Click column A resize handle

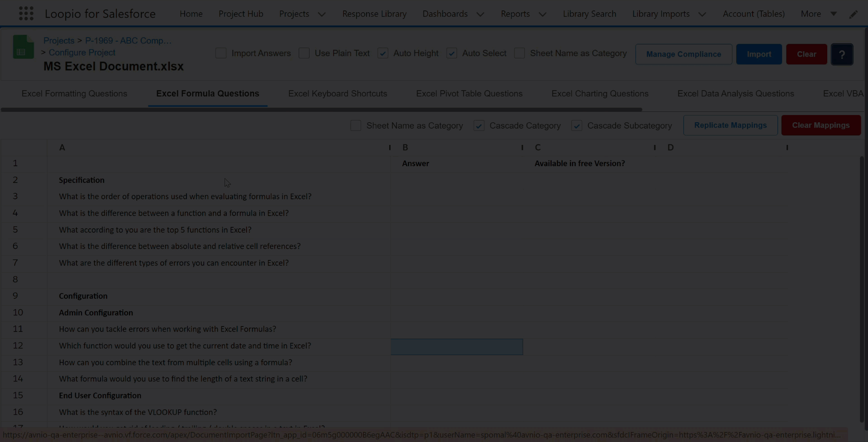pyautogui.click(x=389, y=148)
